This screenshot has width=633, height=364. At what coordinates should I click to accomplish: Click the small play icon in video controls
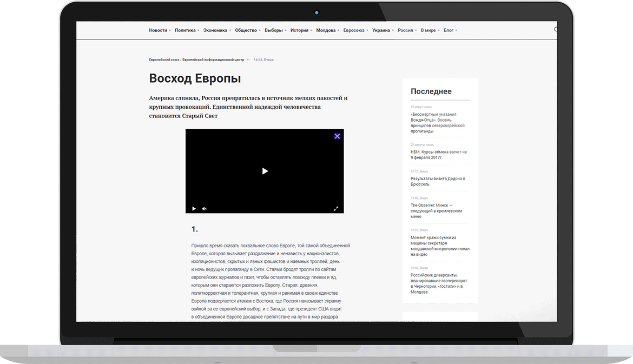click(x=194, y=209)
